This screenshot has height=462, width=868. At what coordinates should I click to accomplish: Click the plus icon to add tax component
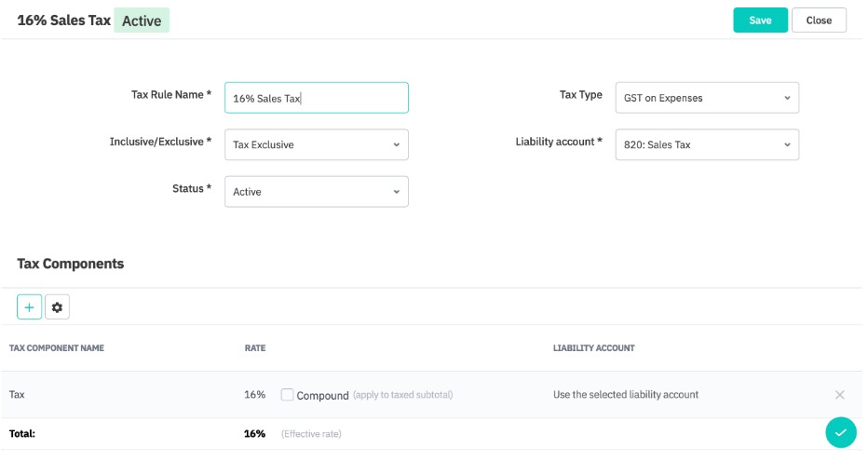pyautogui.click(x=29, y=306)
